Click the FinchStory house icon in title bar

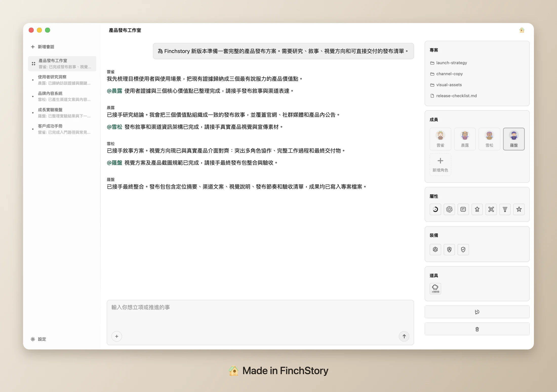click(x=522, y=30)
